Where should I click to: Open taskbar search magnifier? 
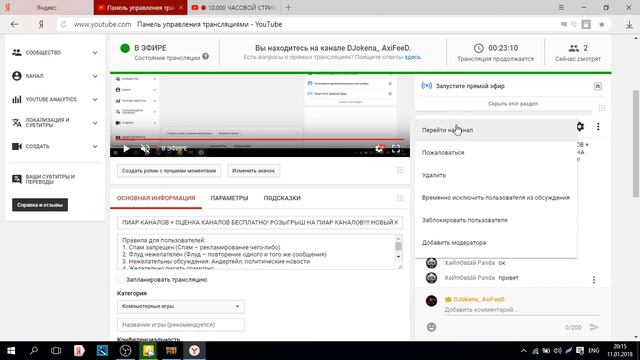point(34,351)
